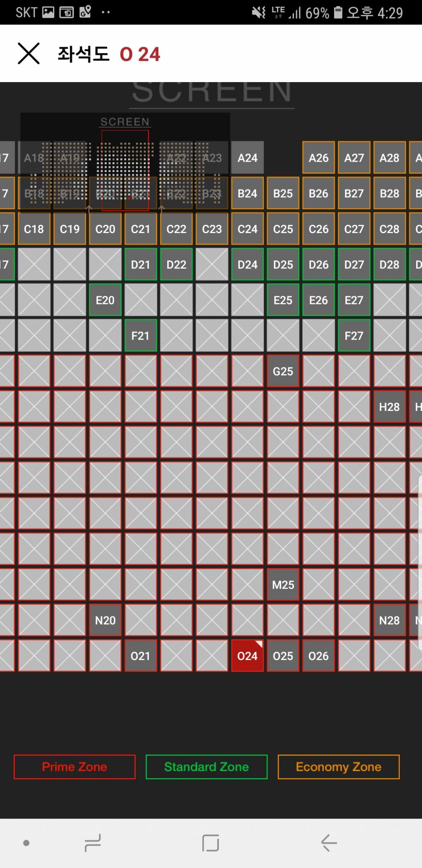
Task: Choose economy seat C23
Action: 212,229
